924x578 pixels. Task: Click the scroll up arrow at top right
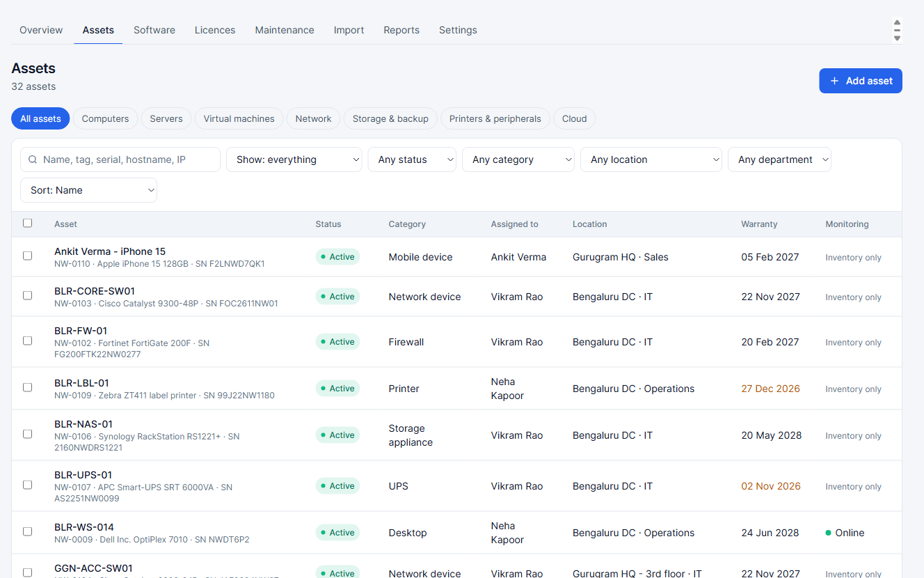[x=897, y=22]
